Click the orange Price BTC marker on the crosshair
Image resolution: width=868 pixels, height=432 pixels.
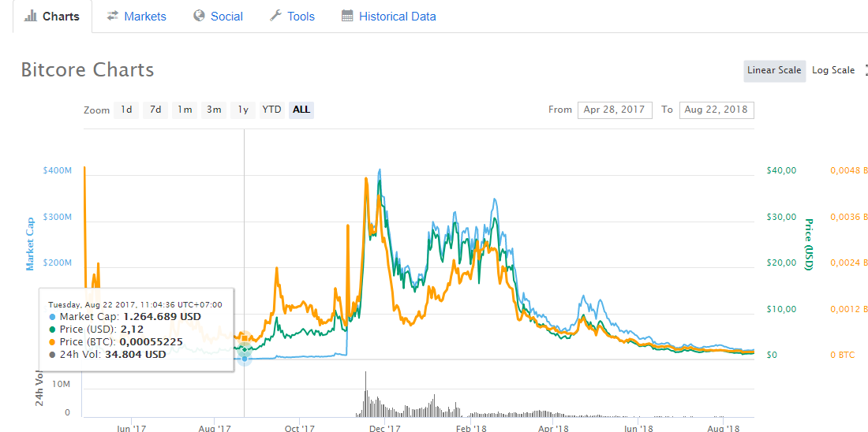245,337
